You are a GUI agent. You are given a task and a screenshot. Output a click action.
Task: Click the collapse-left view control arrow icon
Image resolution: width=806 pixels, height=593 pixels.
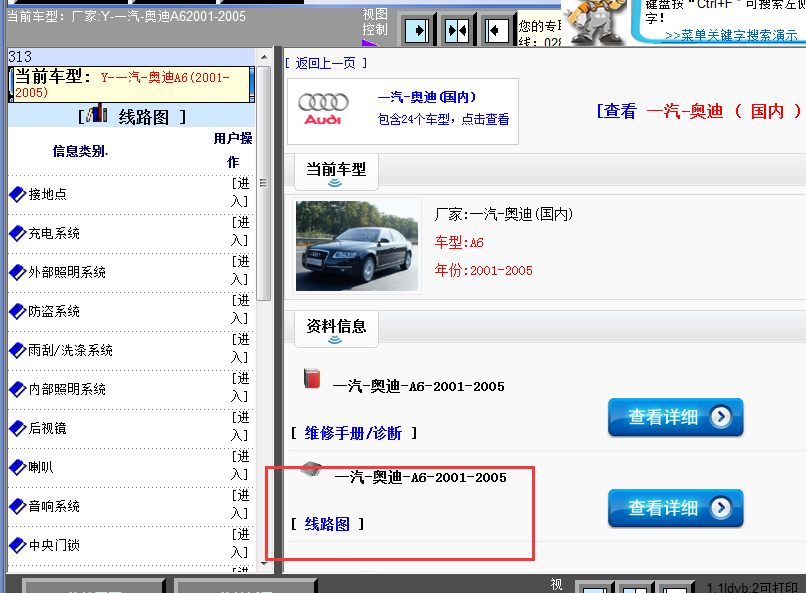point(497,31)
